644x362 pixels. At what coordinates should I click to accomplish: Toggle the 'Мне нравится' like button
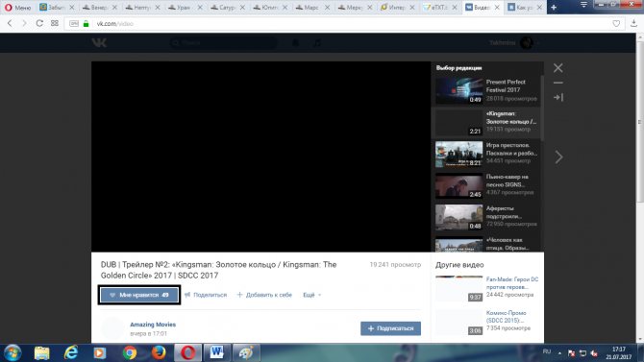pos(139,295)
